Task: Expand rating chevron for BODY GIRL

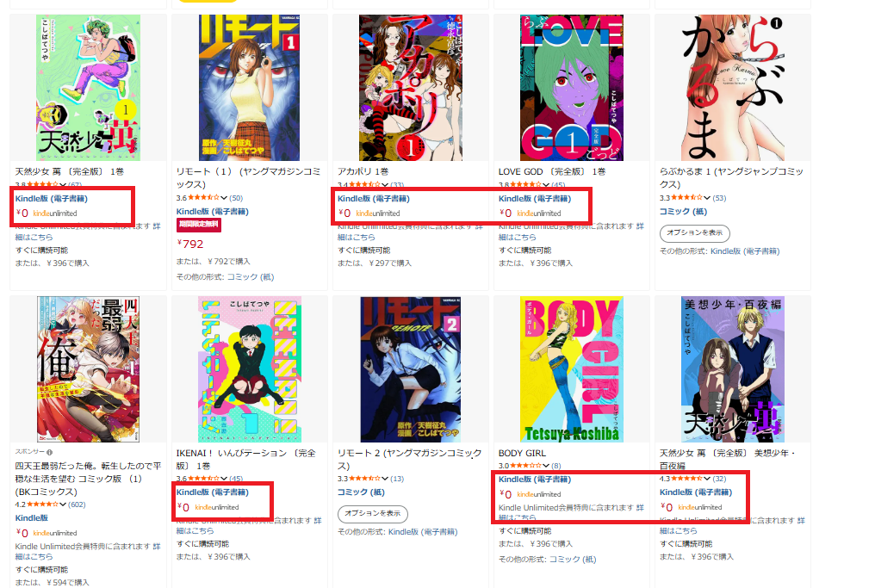Action: tap(546, 466)
